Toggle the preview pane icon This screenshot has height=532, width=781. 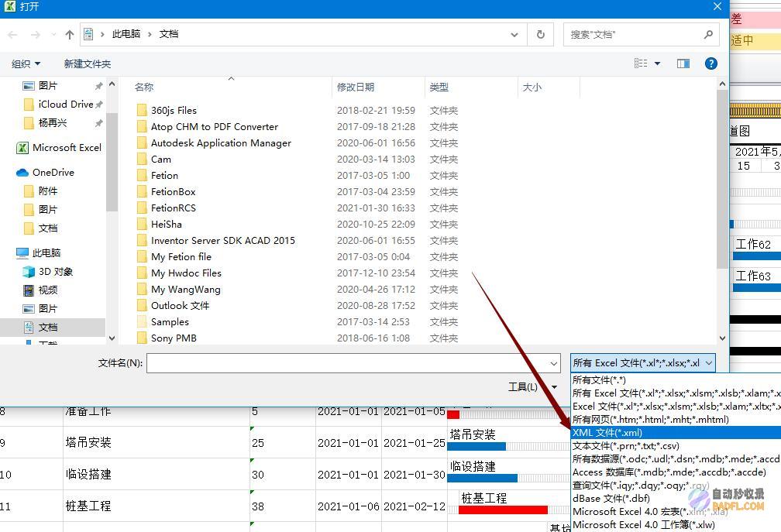click(x=683, y=63)
